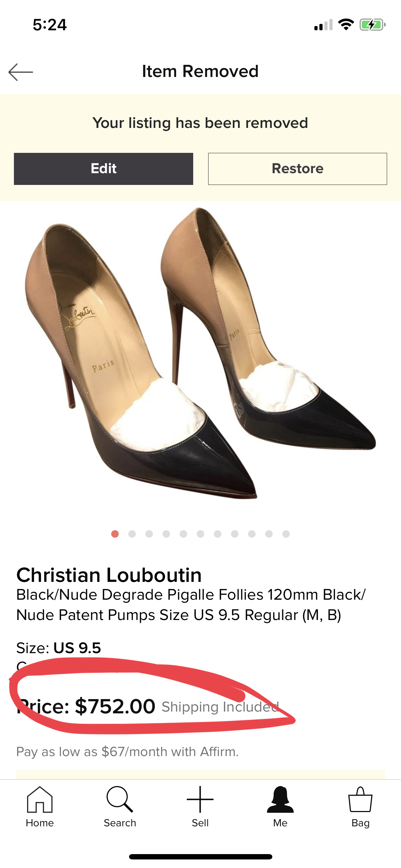Screen dimensions: 401x868
Task: Tap the iOS home indicator bar
Action: (x=200, y=857)
